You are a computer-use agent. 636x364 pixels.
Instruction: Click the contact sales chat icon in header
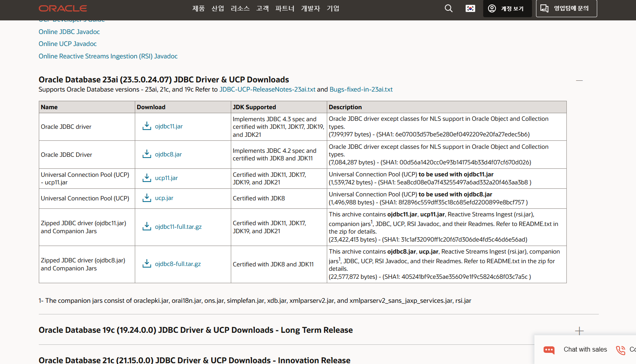click(x=544, y=8)
